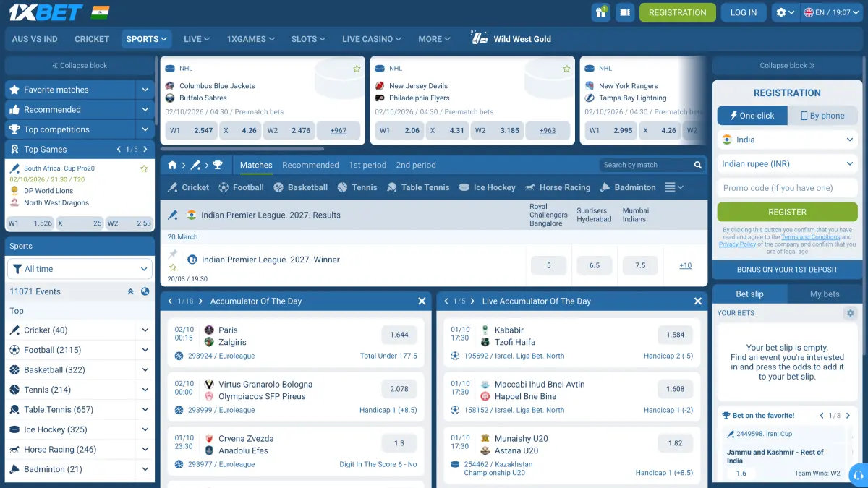Click the green REGISTRATION button
Screen dimensions: 868x488
point(678,12)
